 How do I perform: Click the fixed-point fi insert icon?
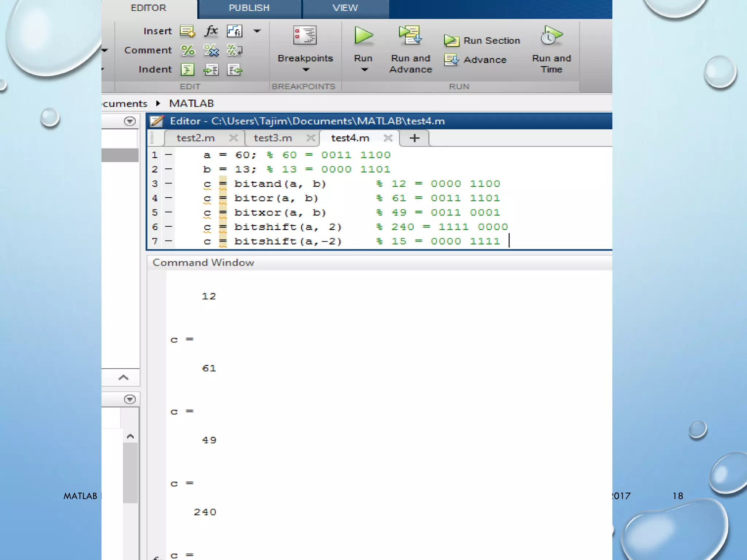235,31
